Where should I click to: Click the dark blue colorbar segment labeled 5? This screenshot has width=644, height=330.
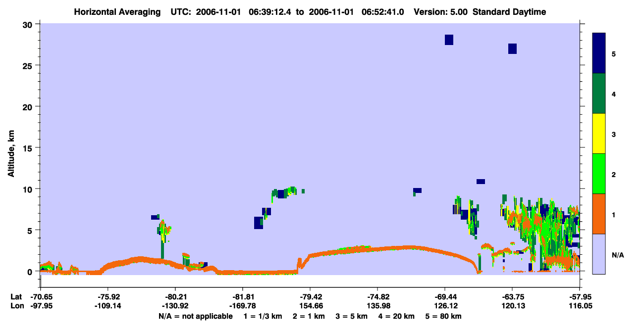coord(599,53)
